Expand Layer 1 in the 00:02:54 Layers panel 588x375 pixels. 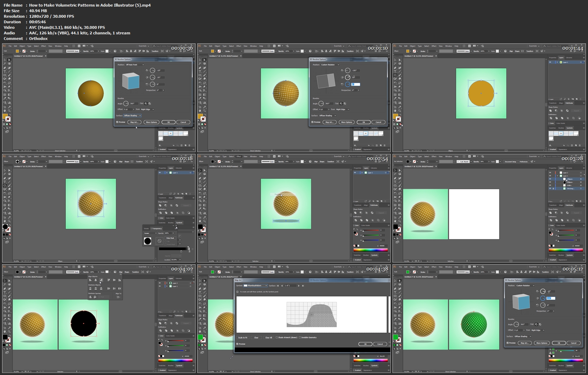pos(362,173)
